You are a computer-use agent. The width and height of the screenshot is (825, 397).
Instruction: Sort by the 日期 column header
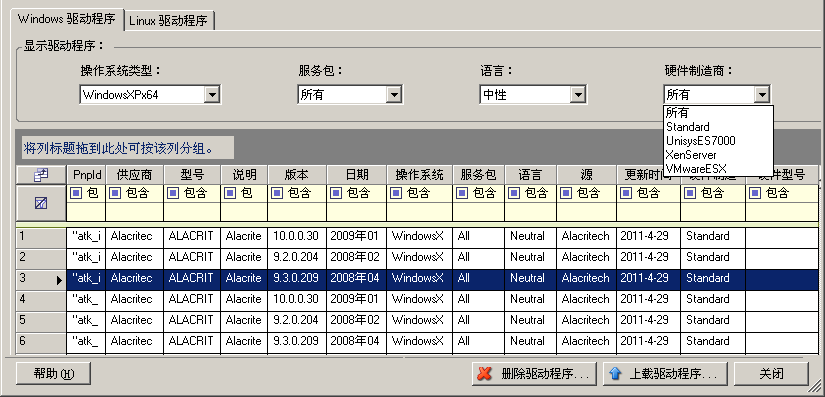[357, 175]
